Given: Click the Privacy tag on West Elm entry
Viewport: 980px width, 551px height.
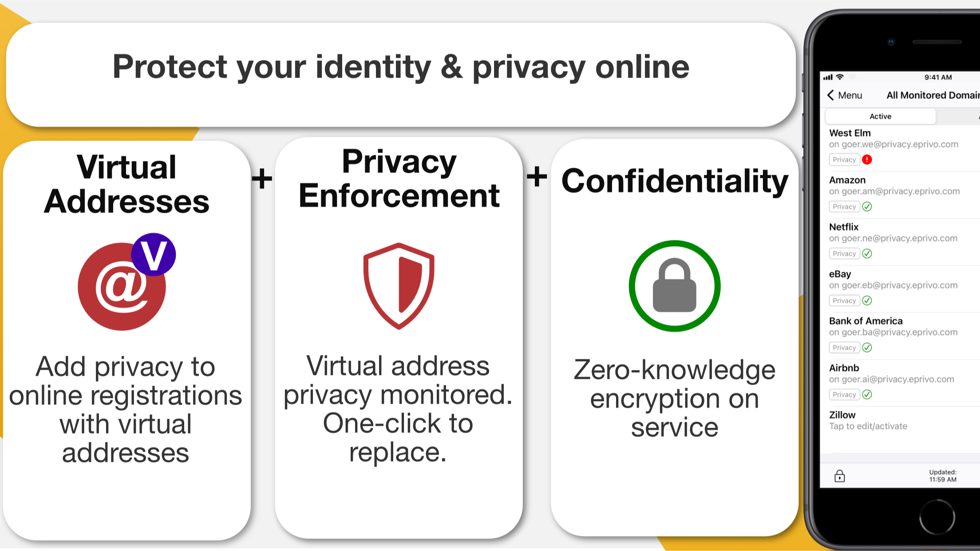Looking at the screenshot, I should [844, 159].
